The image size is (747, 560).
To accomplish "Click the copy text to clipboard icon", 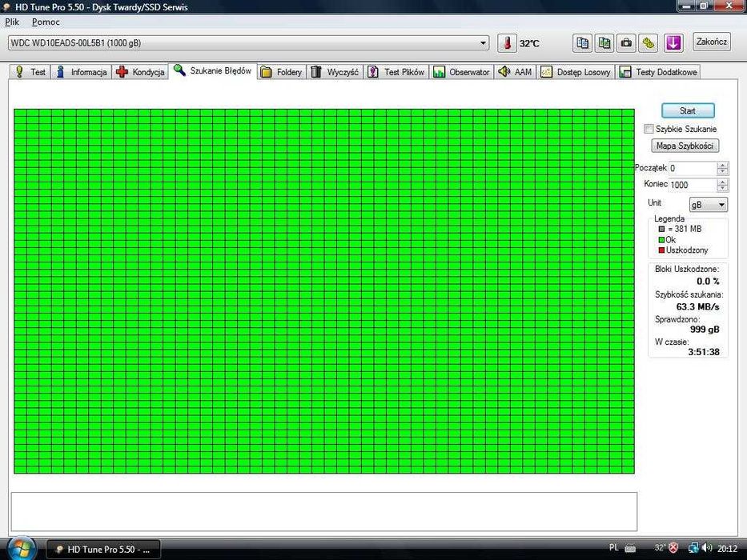I will point(582,43).
